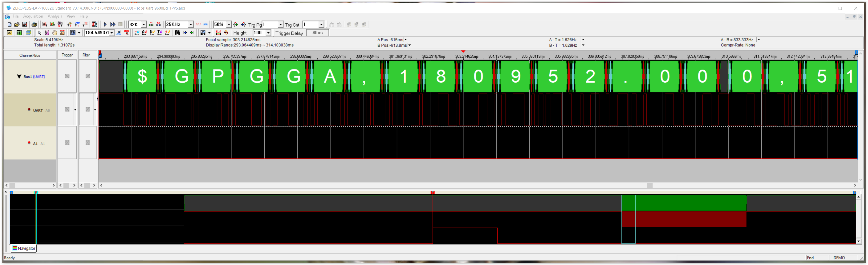Screen dimensions: 868x265
Task: Click the Trigger column header
Action: (67, 55)
